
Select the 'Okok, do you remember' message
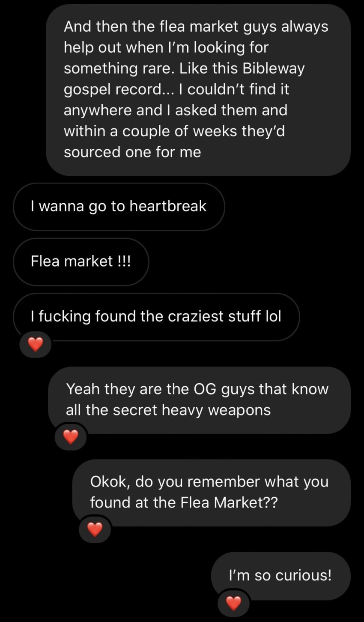pyautogui.click(x=212, y=493)
